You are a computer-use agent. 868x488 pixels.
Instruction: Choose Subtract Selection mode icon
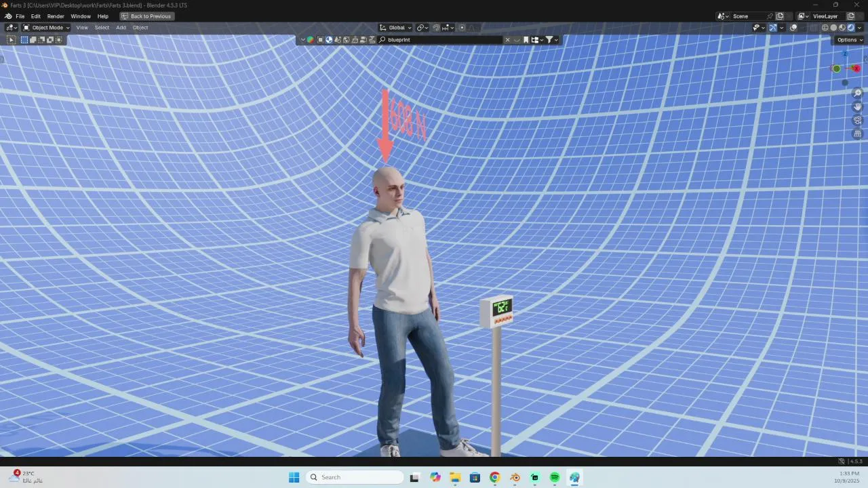coord(41,39)
